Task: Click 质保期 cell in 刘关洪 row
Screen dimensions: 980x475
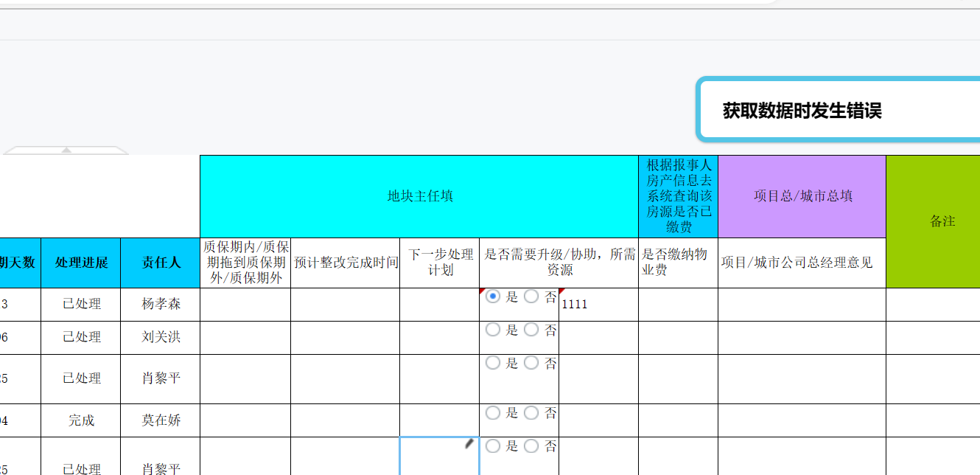Action: pos(245,338)
